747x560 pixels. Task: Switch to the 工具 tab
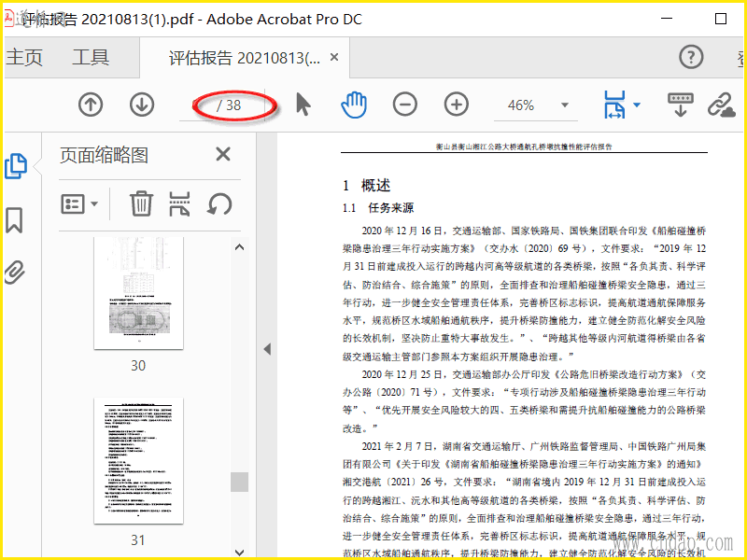91,58
